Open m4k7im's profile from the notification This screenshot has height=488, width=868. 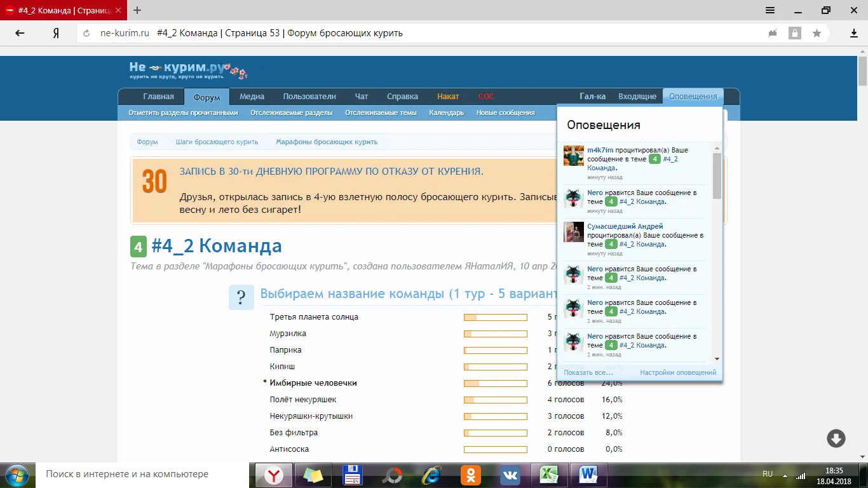point(600,150)
